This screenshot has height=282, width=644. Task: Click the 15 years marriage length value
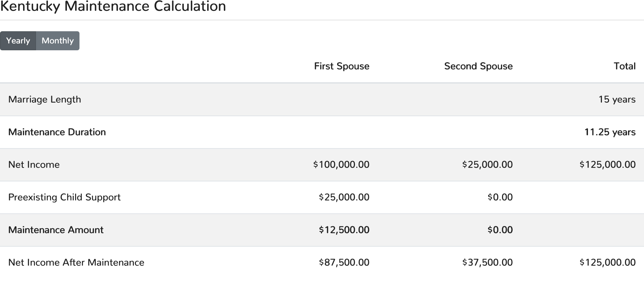point(617,100)
